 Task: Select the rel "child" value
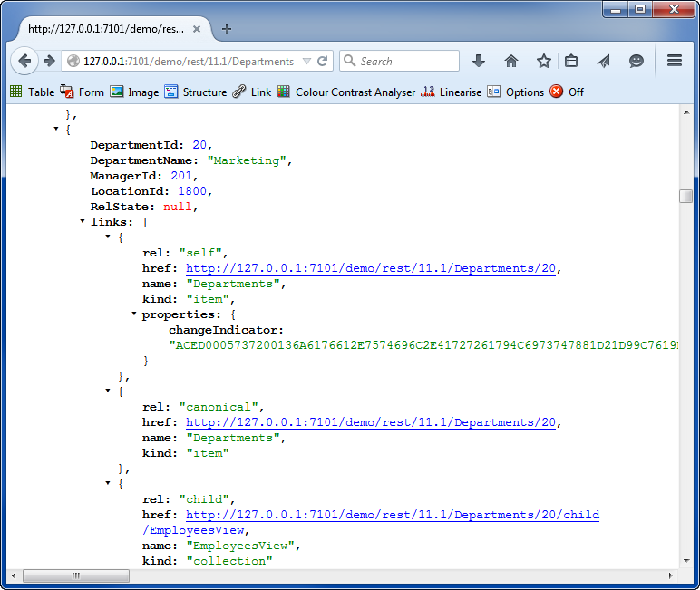click(204, 499)
